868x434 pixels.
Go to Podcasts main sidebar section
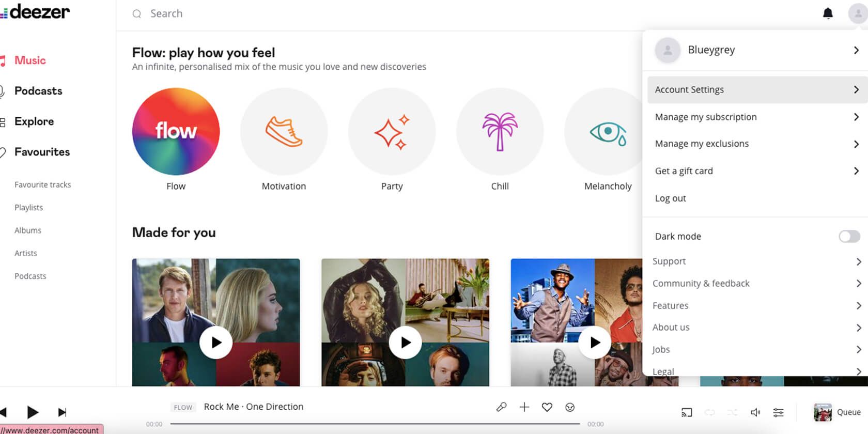(x=38, y=91)
